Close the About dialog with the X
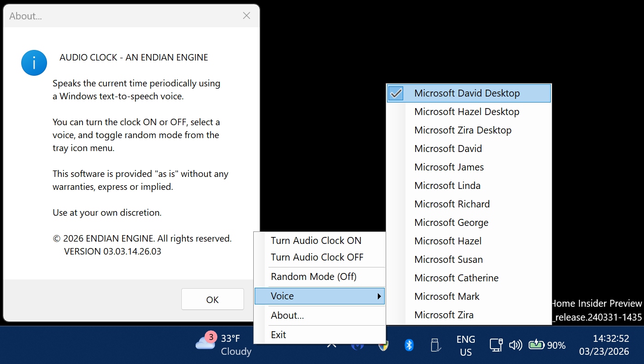Viewport: 644px width, 364px height. point(247,16)
